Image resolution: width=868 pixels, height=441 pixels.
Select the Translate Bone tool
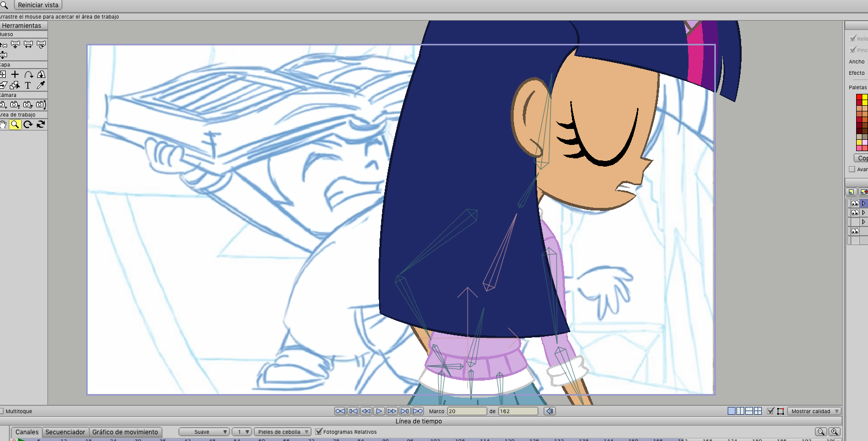click(15, 44)
